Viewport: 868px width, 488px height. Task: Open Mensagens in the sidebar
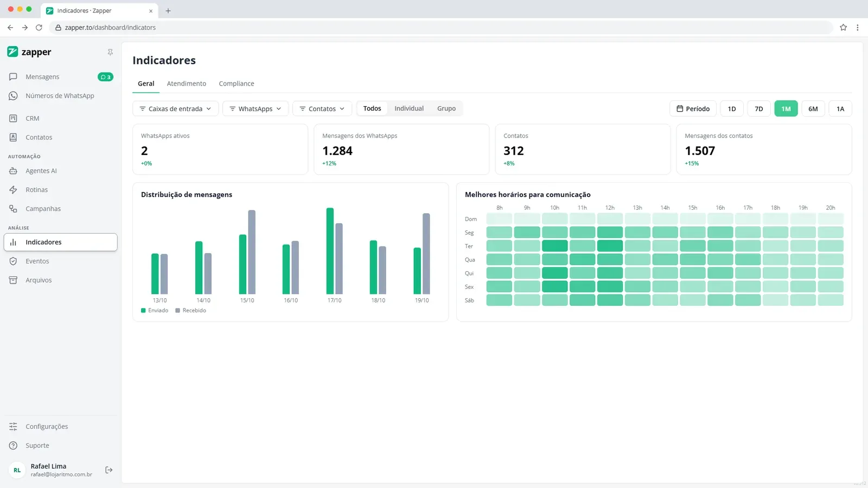[60, 77]
